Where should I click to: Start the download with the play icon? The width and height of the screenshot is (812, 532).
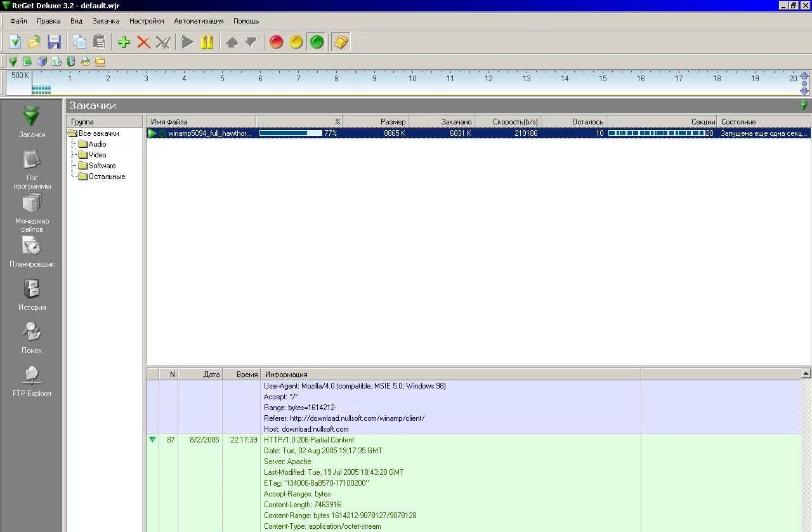187,43
